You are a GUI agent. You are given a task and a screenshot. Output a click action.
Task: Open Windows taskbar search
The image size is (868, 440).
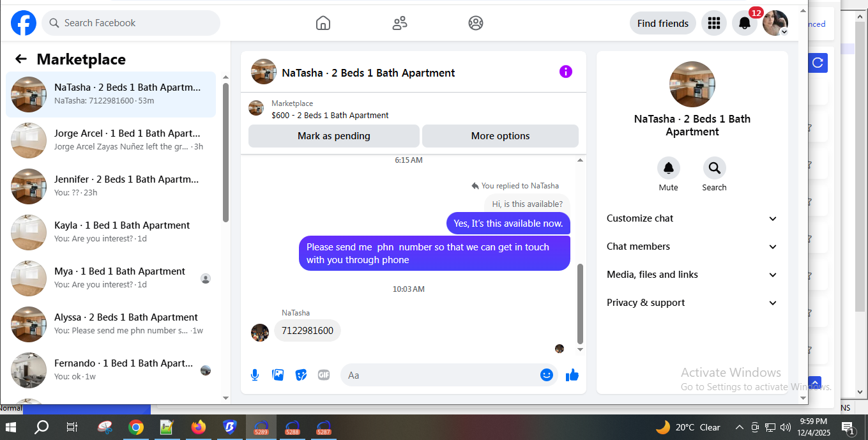click(x=42, y=427)
